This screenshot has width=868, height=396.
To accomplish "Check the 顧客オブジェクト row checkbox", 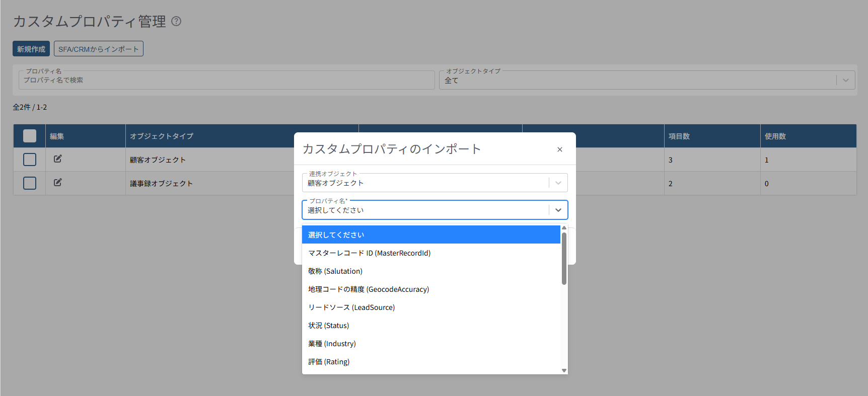I will click(x=30, y=160).
